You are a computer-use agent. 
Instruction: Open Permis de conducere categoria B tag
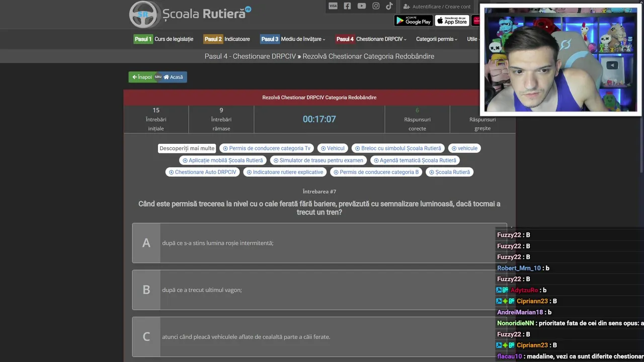[x=376, y=172]
